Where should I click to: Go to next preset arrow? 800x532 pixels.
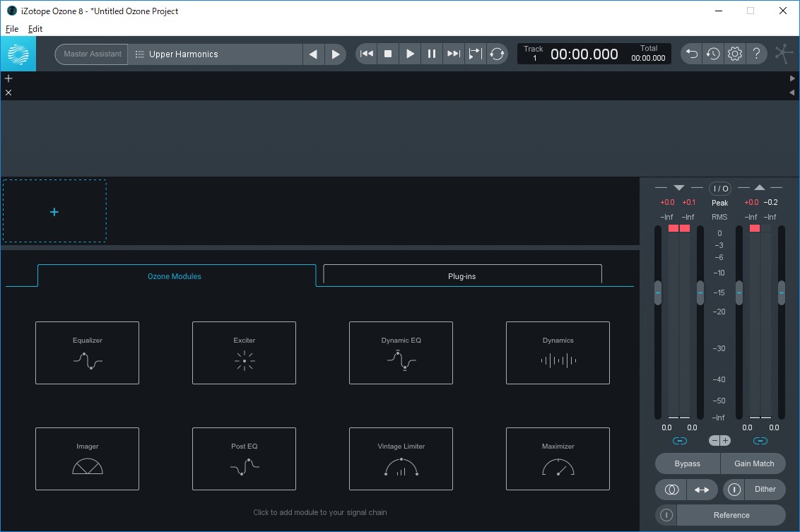(335, 54)
